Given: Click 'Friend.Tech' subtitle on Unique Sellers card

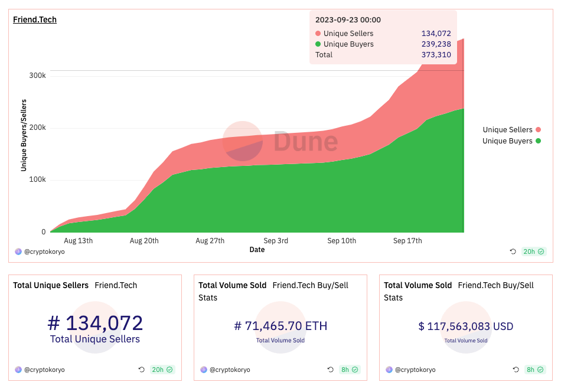Looking at the screenshot, I should 116,285.
